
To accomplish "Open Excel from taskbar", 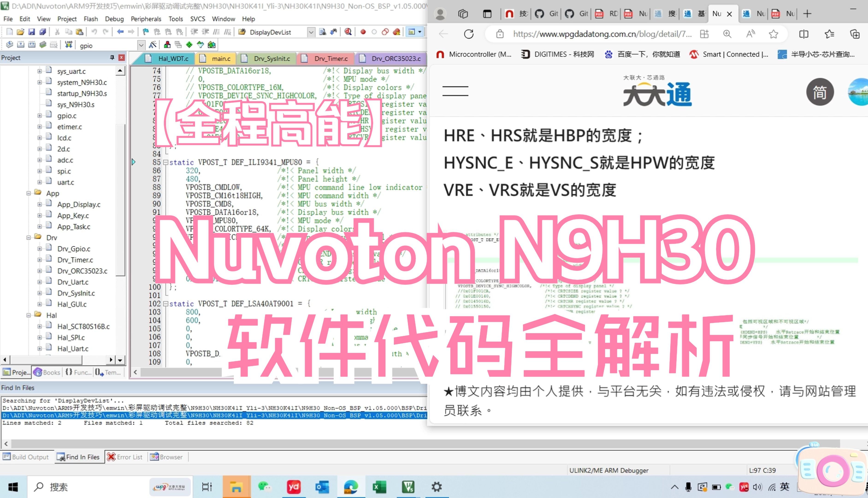I will pos(379,487).
